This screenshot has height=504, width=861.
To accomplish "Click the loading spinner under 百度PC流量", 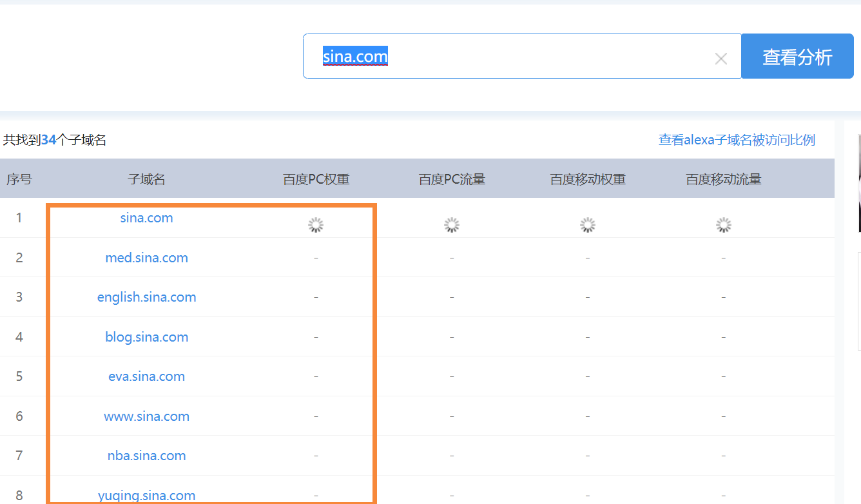I will coord(452,225).
